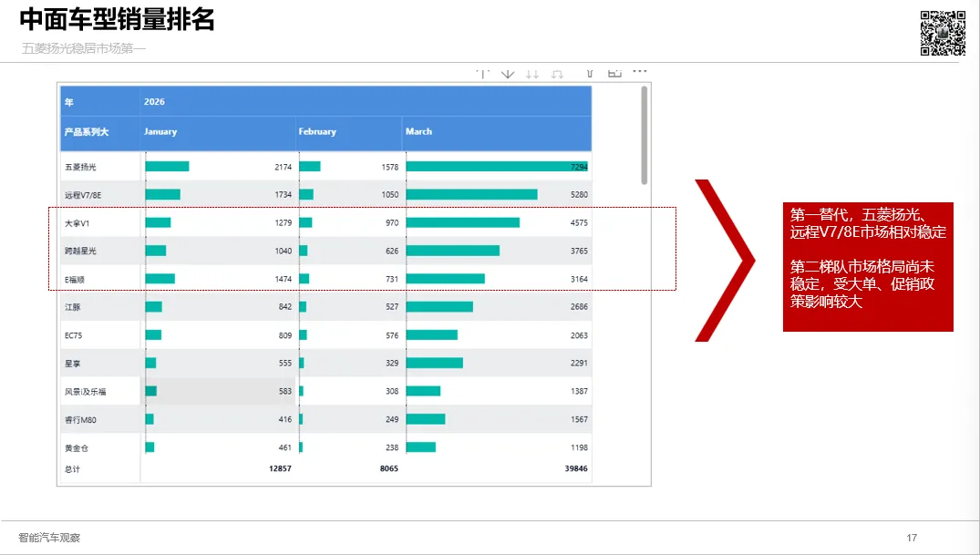Turn on drill down single arrow

(x=508, y=74)
